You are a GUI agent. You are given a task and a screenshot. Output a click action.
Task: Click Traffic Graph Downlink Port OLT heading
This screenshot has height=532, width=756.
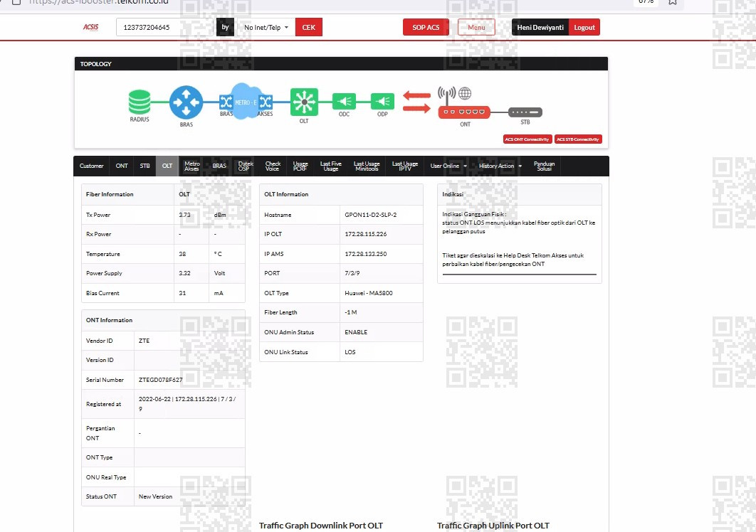point(321,526)
